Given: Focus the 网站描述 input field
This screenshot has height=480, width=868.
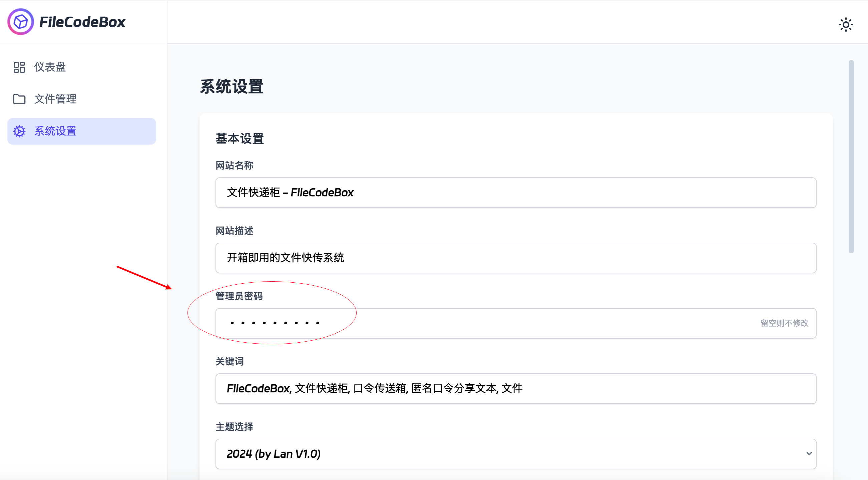Looking at the screenshot, I should click(x=515, y=258).
